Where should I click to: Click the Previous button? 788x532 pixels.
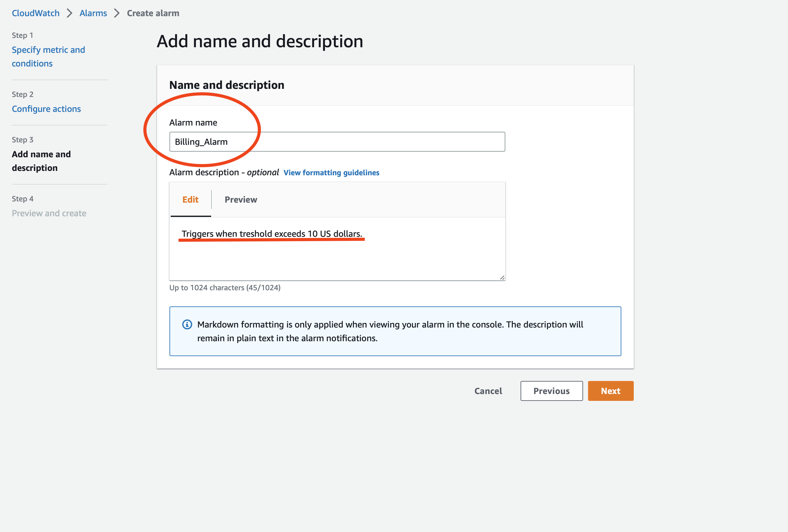[x=551, y=391]
